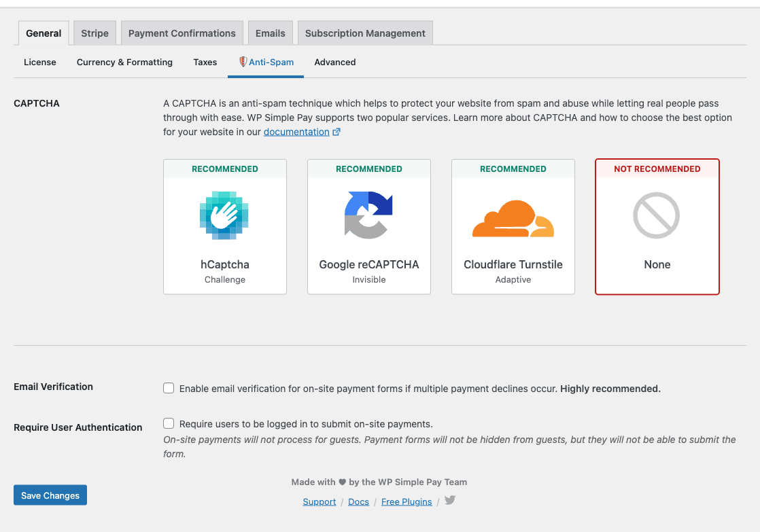Check Require users to be logged in
Viewport: 760px width, 532px height.
pos(169,423)
